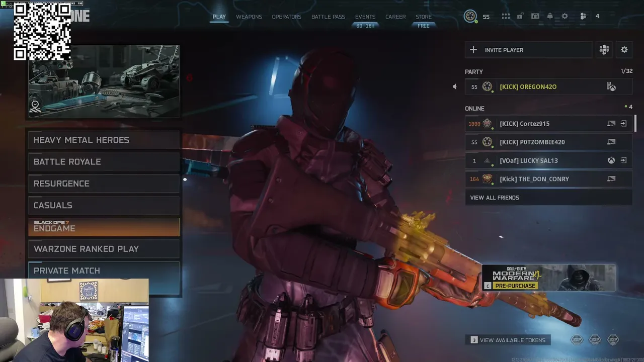
Task: Open the Weapons tab
Action: coord(249,17)
